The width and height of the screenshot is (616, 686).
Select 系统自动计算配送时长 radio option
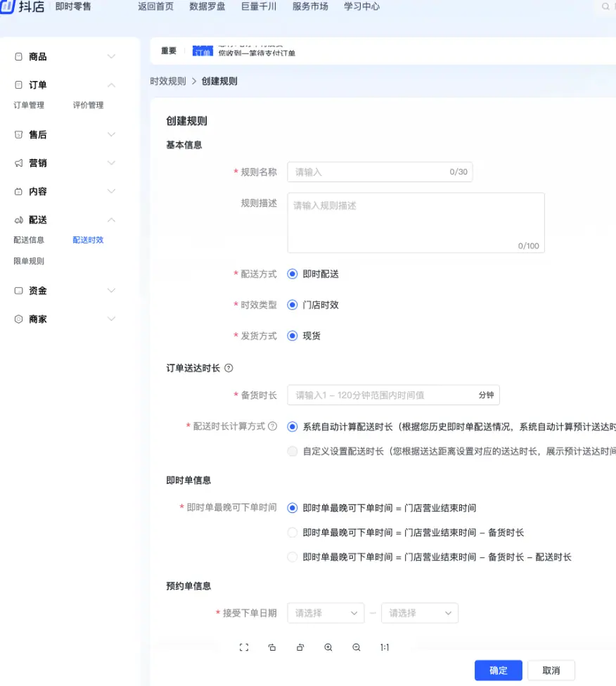click(293, 426)
